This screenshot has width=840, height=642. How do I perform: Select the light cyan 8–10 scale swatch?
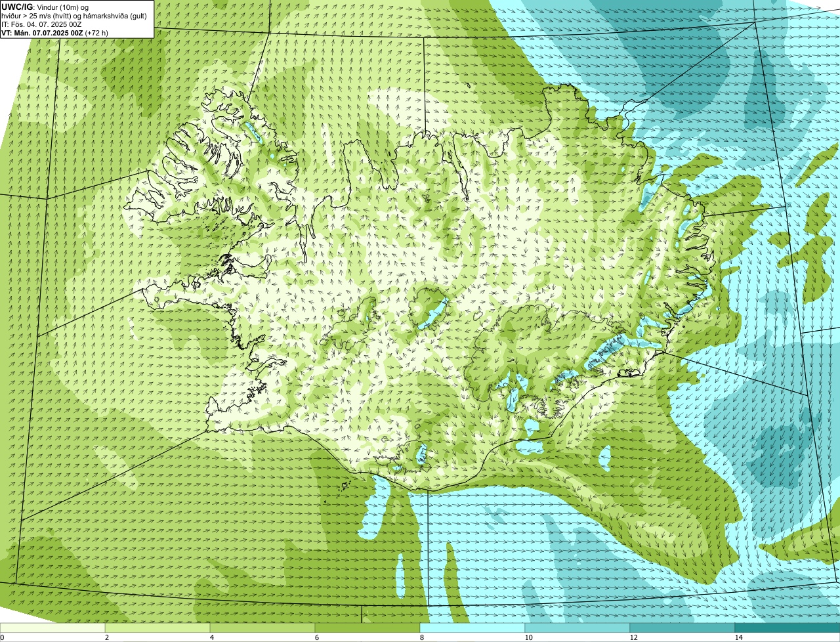point(472,628)
